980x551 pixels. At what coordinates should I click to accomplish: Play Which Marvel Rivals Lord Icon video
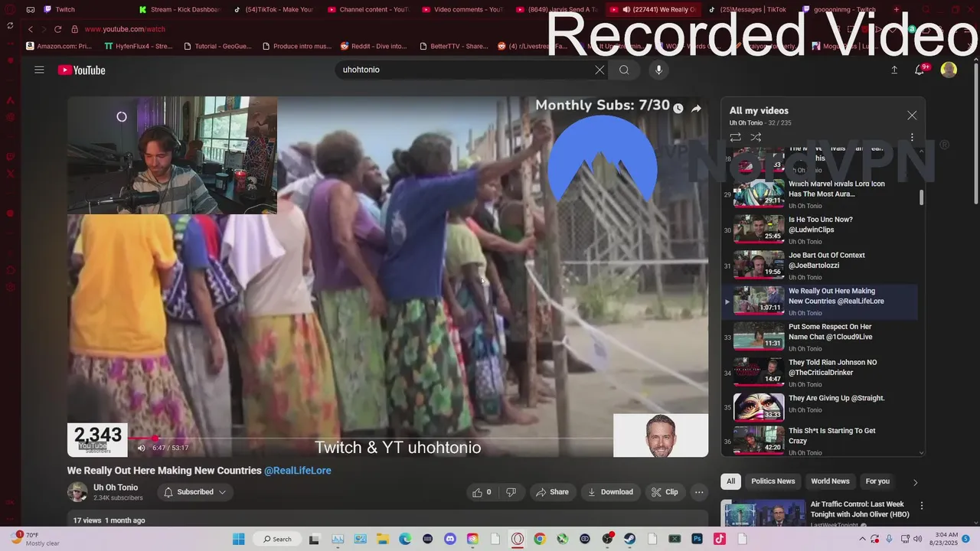click(x=819, y=194)
